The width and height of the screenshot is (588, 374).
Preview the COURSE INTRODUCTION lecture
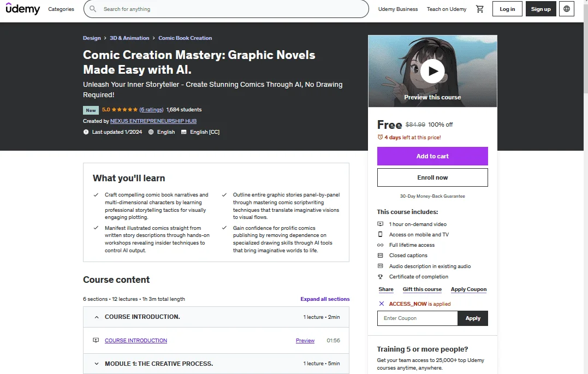coord(305,340)
